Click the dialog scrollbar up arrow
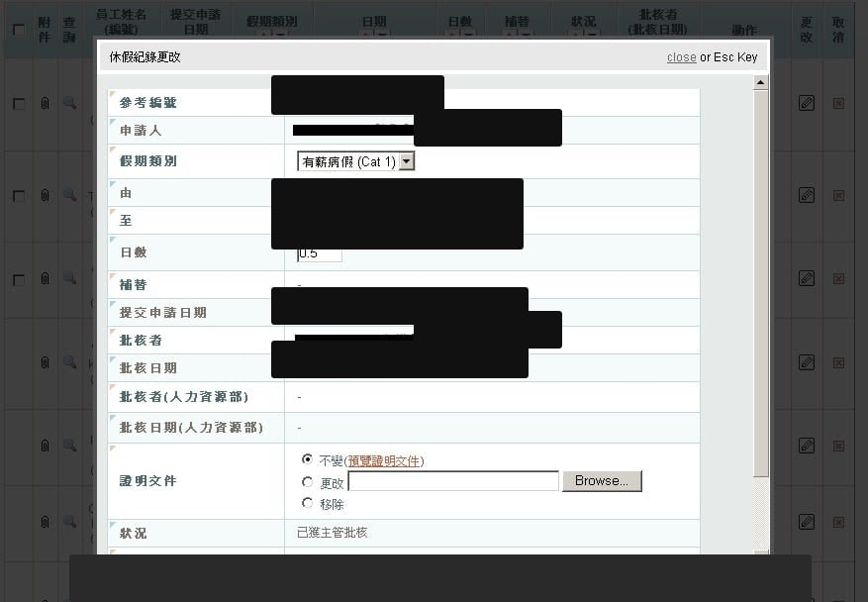The height and width of the screenshot is (602, 868). [760, 82]
